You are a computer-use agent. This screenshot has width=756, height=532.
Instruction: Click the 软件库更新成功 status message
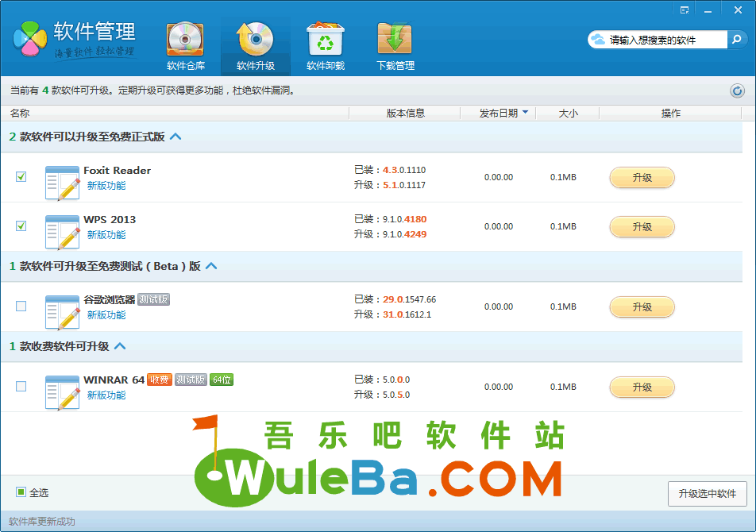tap(42, 522)
